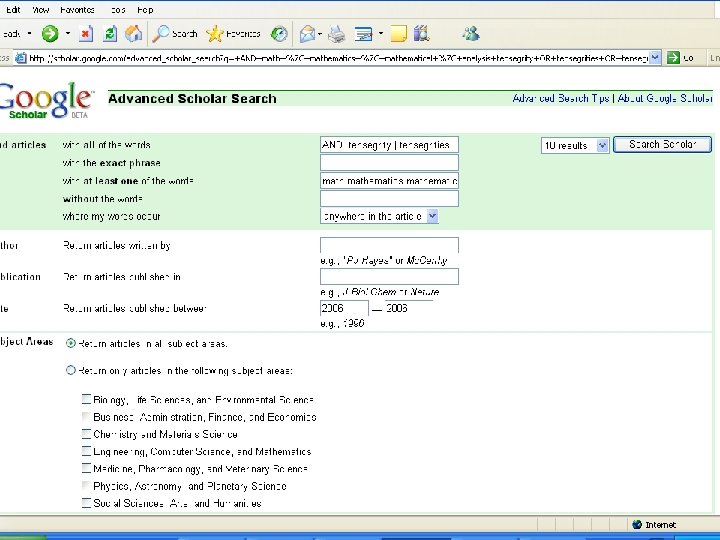This screenshot has width=720, height=540.
Task: Click the 'Return articles published in' field
Action: click(389, 276)
